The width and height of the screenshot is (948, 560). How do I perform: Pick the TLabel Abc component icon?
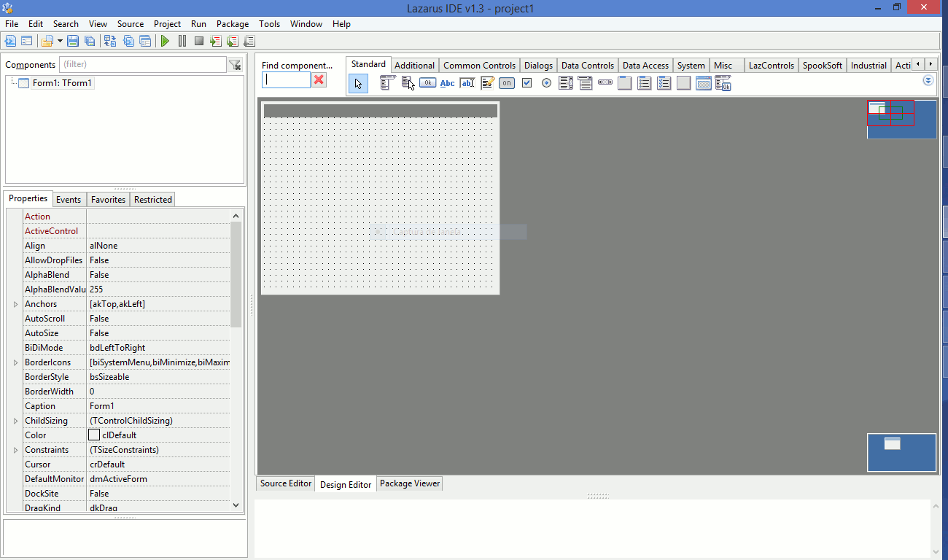click(447, 83)
